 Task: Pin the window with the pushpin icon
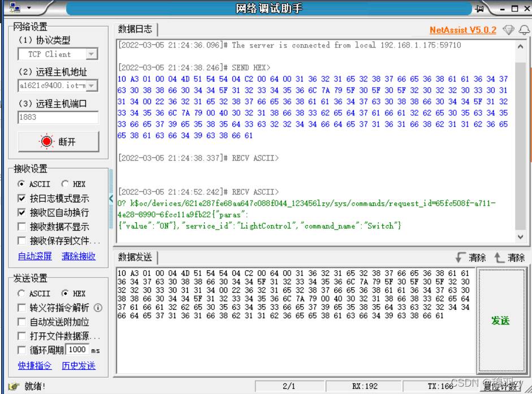(x=480, y=8)
